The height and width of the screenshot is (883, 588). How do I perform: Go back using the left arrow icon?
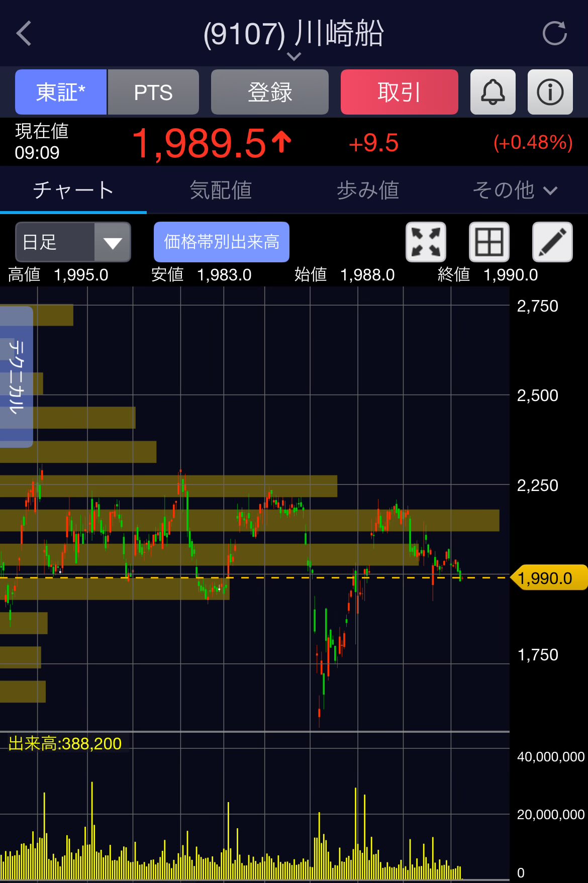24,34
